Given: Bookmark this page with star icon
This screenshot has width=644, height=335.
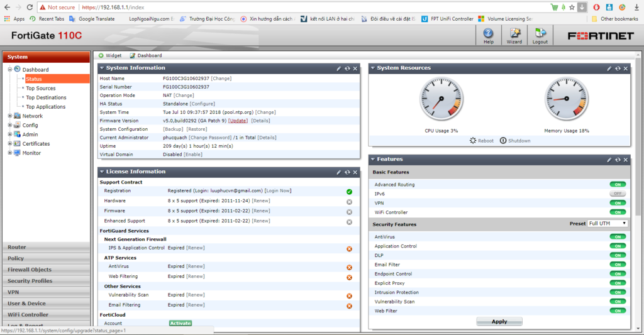Looking at the screenshot, I should pos(572,8).
